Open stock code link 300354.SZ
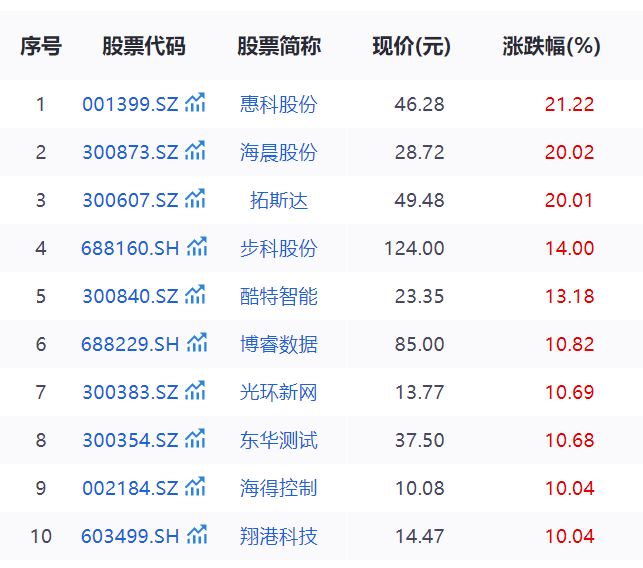Image resolution: width=643 pixels, height=568 pixels. [x=130, y=440]
